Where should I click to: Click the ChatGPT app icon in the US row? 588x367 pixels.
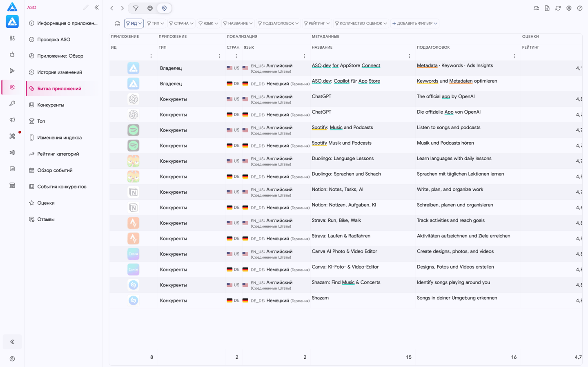[x=133, y=99]
